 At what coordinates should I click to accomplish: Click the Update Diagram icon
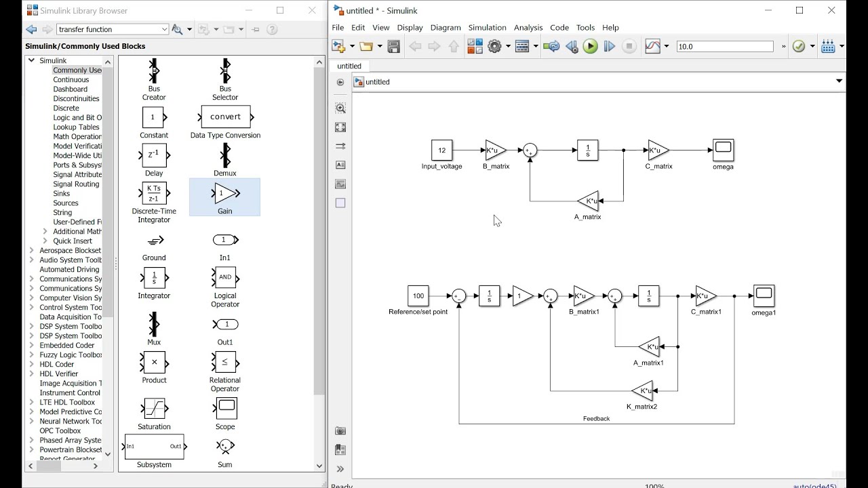(x=552, y=46)
